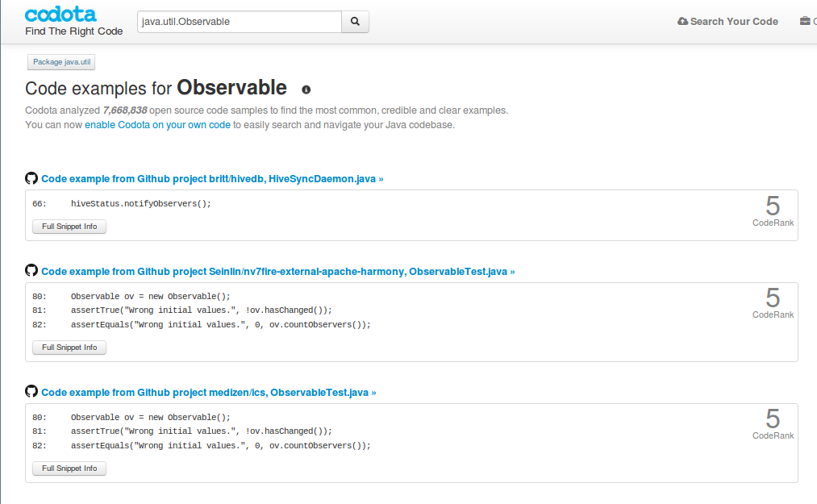Show Full Snippet Info for medizen/ics example
The width and height of the screenshot is (817, 504).
pyautogui.click(x=69, y=469)
